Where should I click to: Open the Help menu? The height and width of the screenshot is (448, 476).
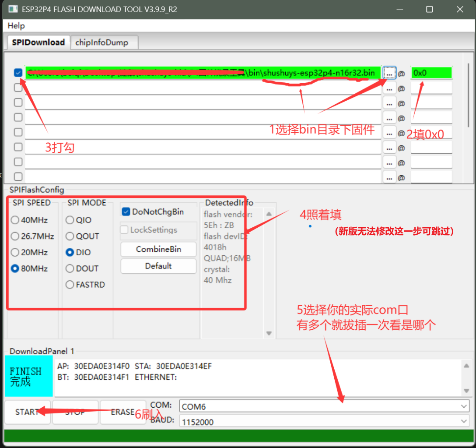tap(16, 26)
